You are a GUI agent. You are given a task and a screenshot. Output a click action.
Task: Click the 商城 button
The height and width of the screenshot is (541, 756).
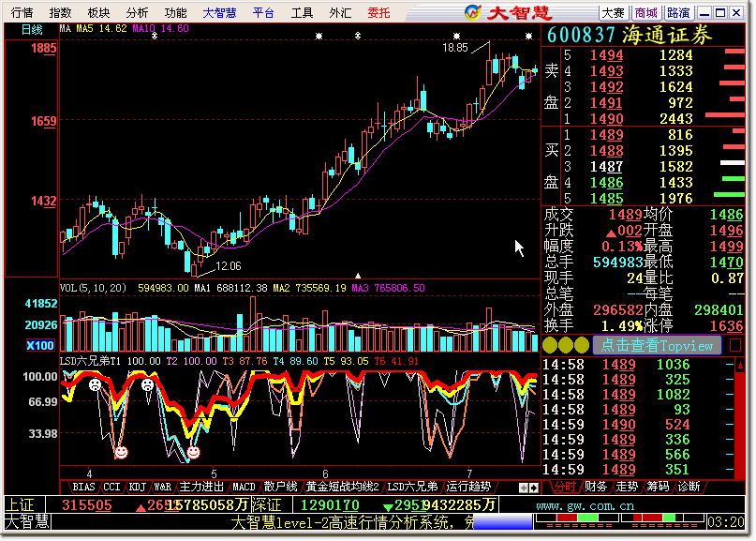(645, 12)
